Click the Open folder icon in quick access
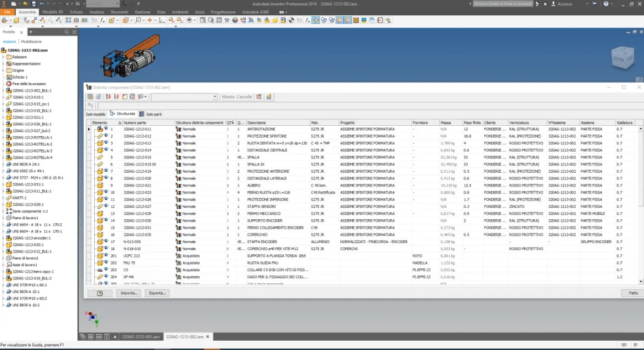644x350 pixels. click(26, 4)
